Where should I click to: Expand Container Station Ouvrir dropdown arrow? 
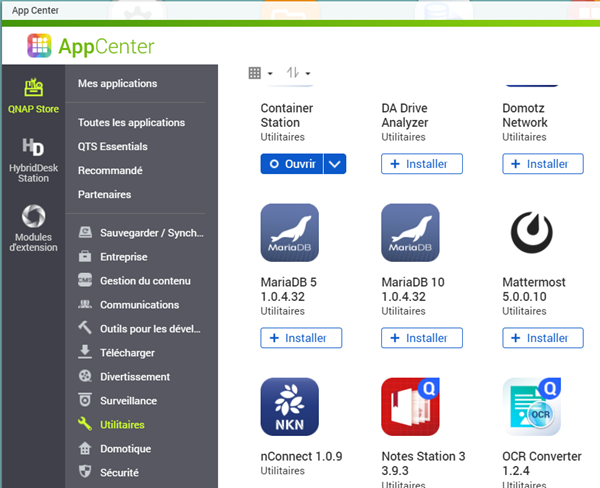click(x=335, y=164)
